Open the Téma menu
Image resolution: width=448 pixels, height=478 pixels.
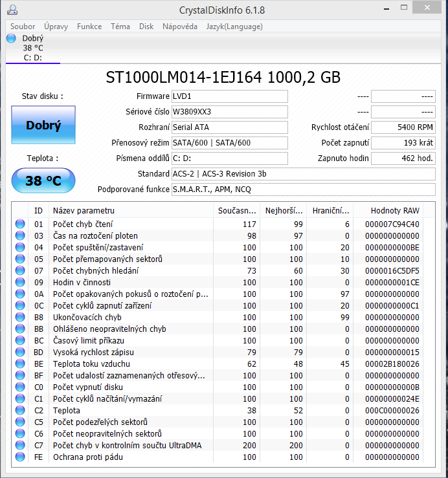pyautogui.click(x=120, y=27)
